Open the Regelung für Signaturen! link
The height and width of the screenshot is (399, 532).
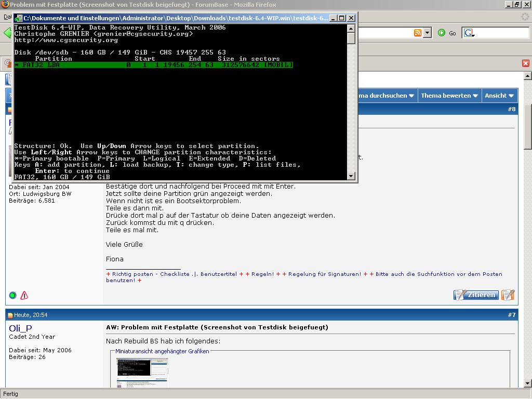pos(325,274)
